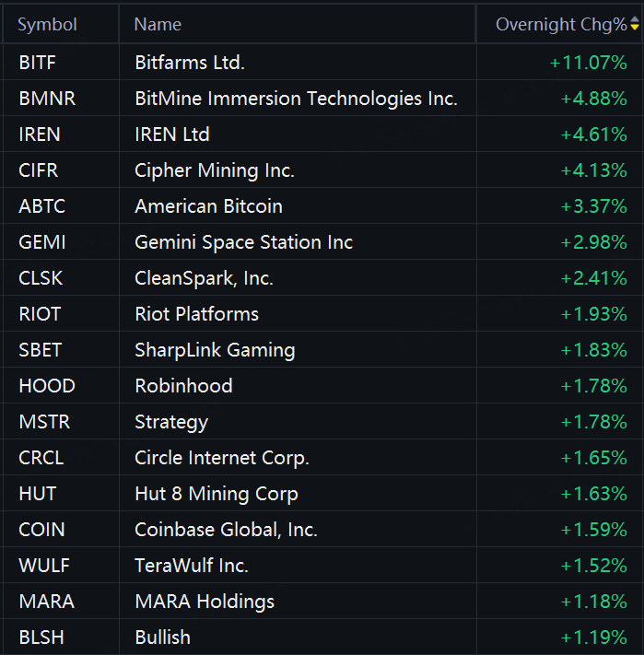Select the IREN Ltd name

point(172,135)
